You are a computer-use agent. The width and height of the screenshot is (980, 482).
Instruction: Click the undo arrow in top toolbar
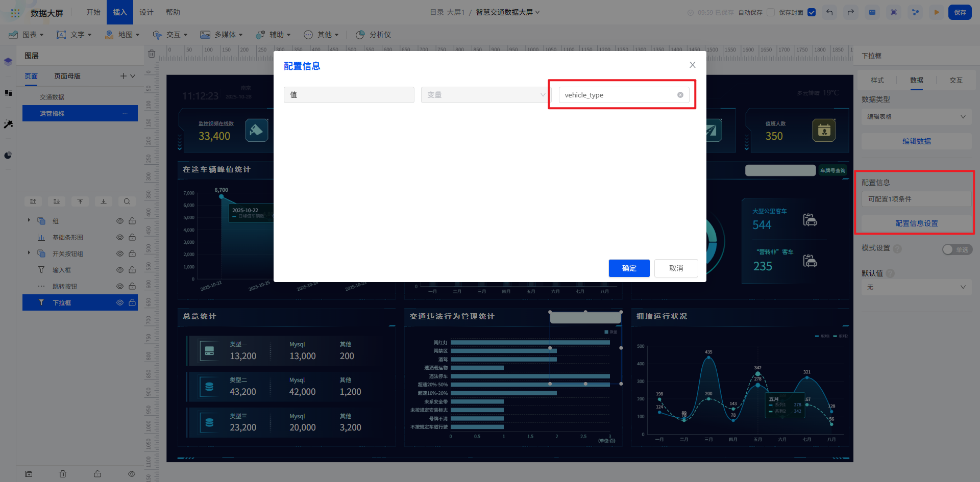click(x=829, y=12)
